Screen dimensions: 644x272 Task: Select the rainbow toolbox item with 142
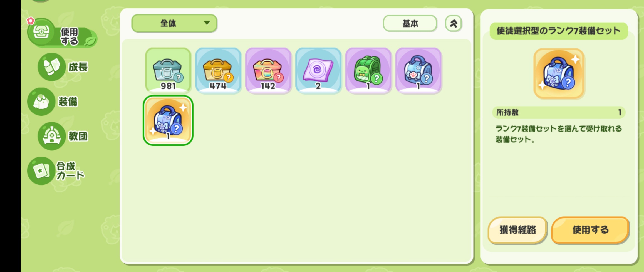268,70
